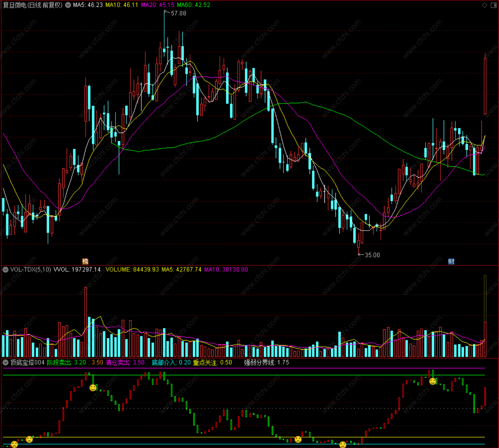Click the third sad-face marker from the left
Screen dimensions: 499x448
[298, 439]
